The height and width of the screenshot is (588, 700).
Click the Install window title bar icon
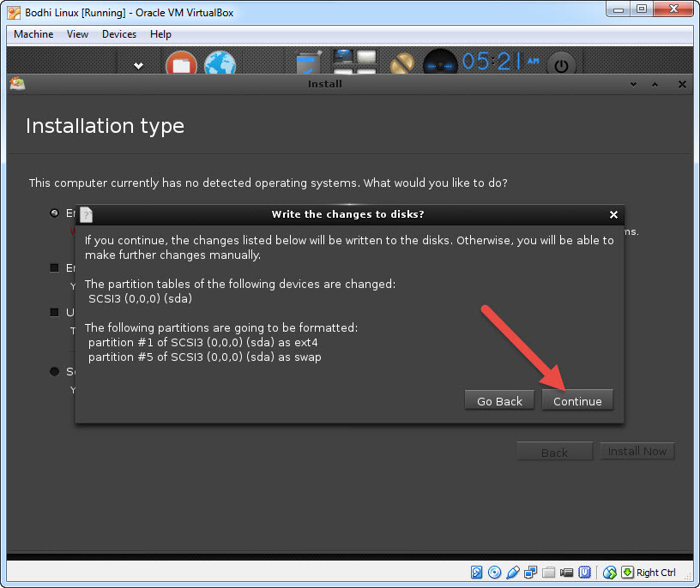pos(17,83)
